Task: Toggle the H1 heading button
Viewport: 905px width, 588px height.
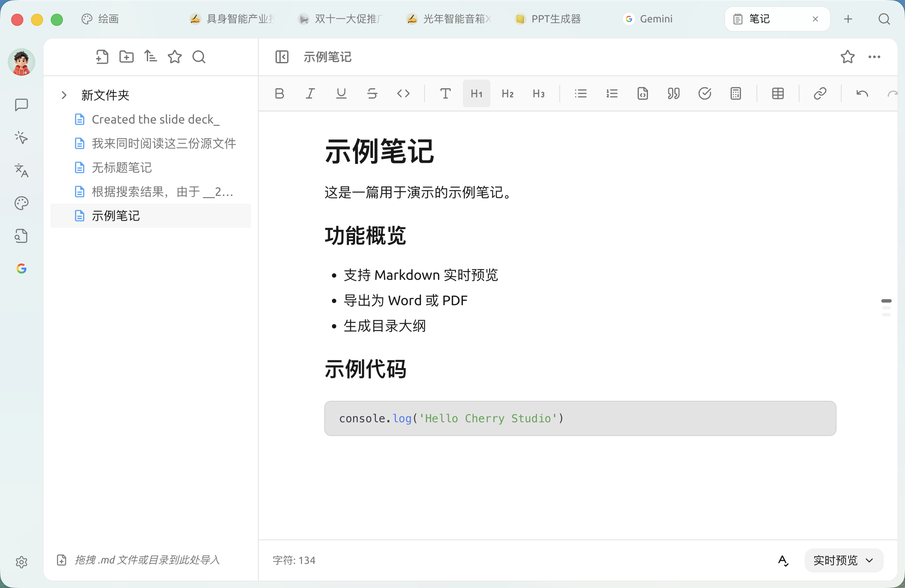Action: pos(477,93)
